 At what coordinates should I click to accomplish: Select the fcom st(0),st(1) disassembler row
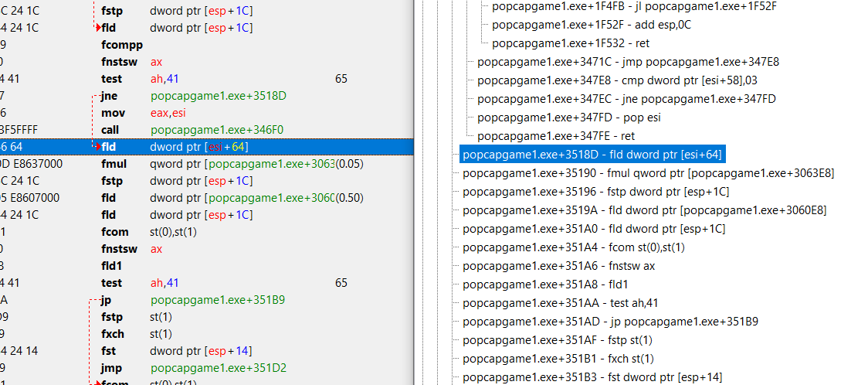[x=206, y=232]
